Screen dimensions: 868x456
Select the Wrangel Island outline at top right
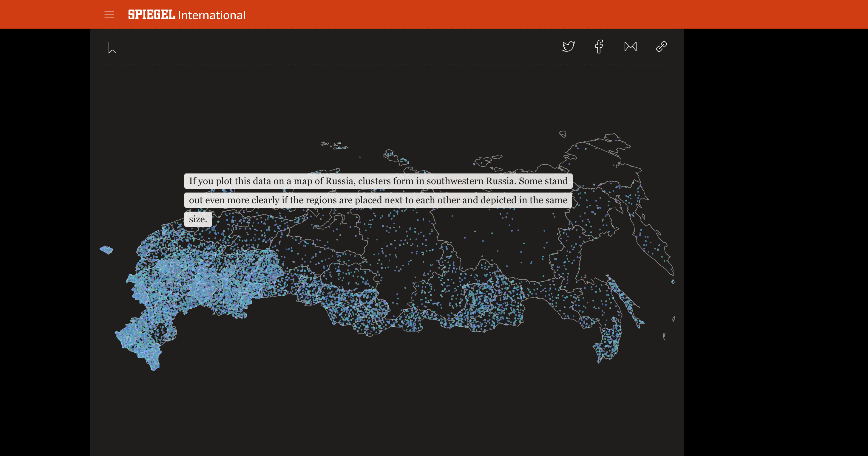tap(563, 134)
